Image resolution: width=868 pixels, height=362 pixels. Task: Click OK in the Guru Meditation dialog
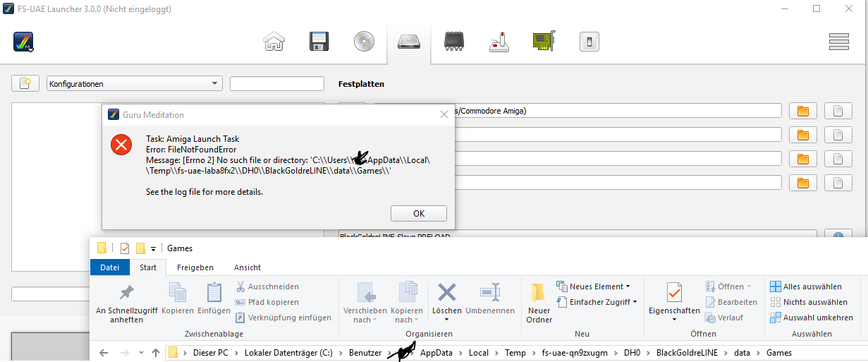pos(419,213)
